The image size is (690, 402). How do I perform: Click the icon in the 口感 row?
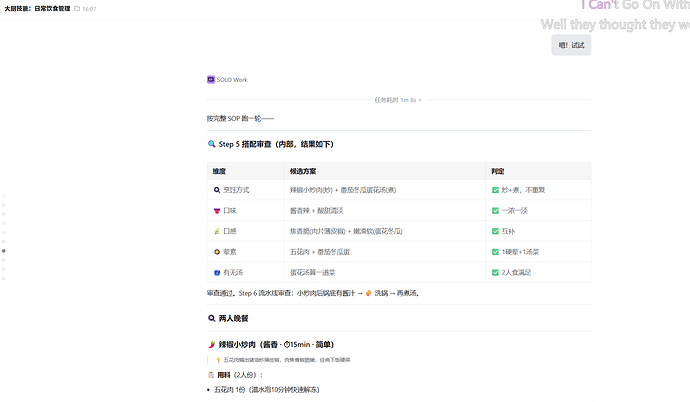pos(217,231)
